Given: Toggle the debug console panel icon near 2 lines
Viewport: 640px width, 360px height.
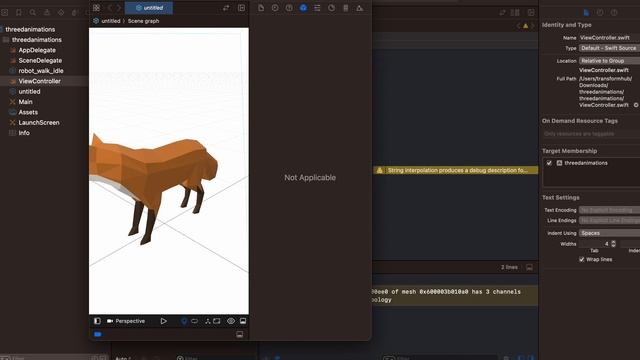Looking at the screenshot, I should pyautogui.click(x=529, y=267).
